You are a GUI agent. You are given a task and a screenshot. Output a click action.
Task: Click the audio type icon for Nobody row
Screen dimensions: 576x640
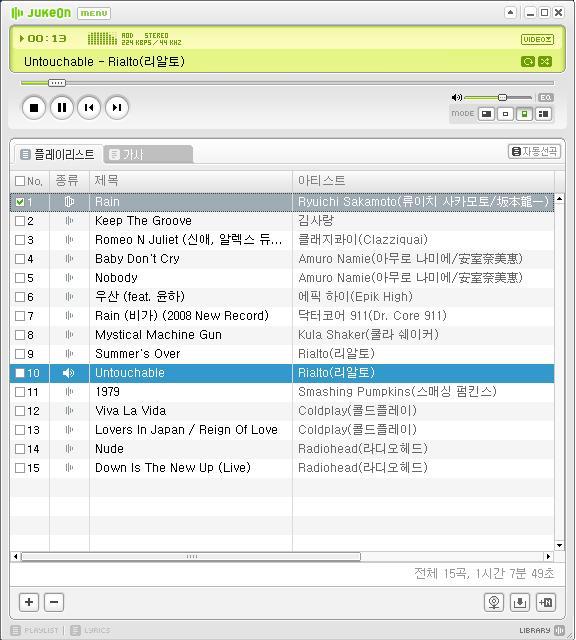tap(69, 278)
